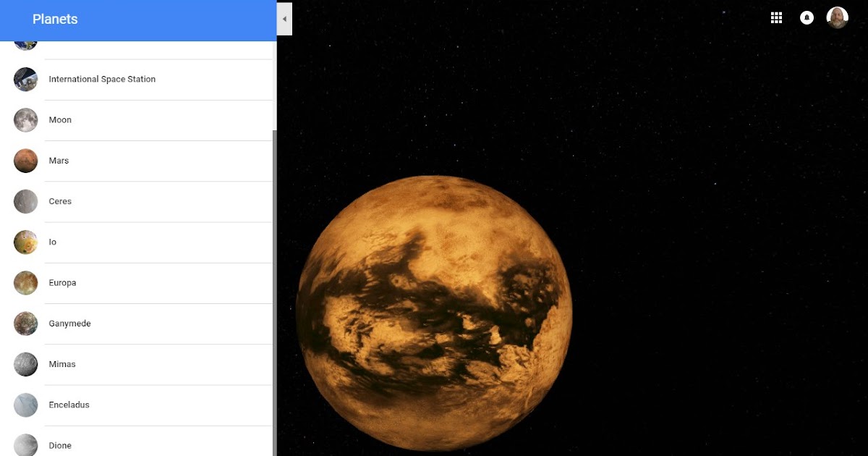Collapse the Planets sidebar with the arrow
Viewport: 868px width, 456px height.
pyautogui.click(x=284, y=19)
